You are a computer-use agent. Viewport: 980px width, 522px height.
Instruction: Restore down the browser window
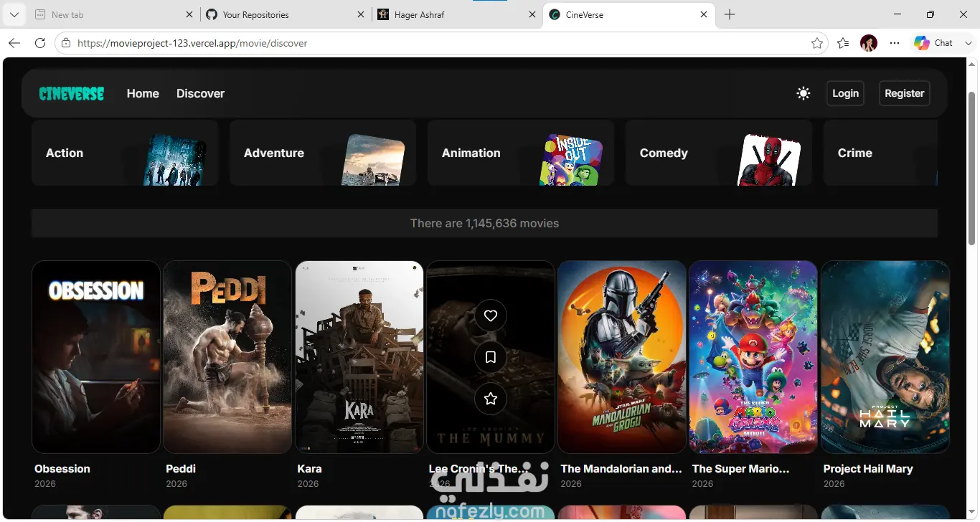point(930,14)
